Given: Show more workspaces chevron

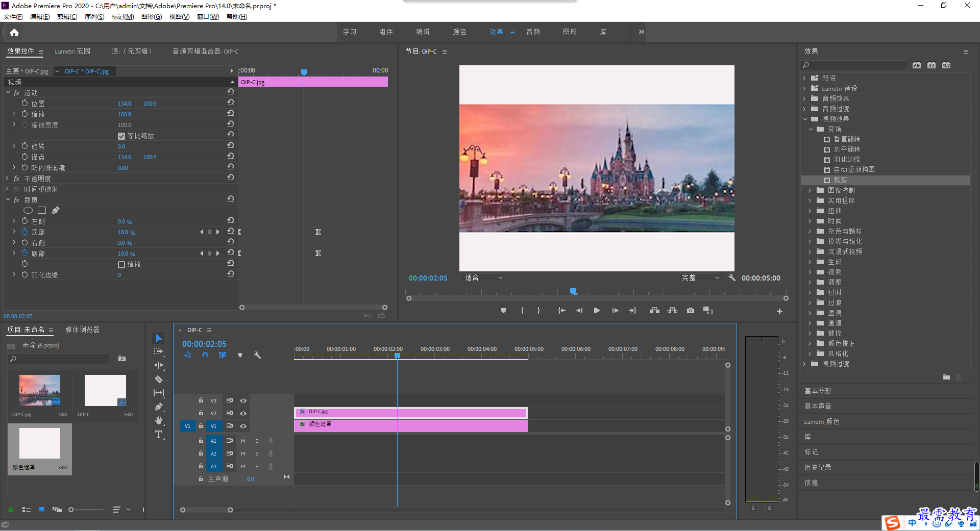Looking at the screenshot, I should tap(641, 32).
